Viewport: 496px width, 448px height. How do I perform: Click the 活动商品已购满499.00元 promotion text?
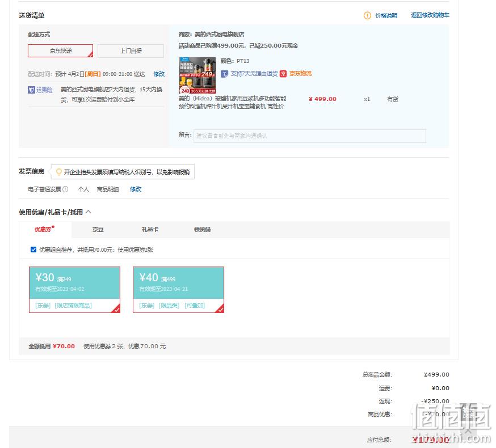pos(238,46)
